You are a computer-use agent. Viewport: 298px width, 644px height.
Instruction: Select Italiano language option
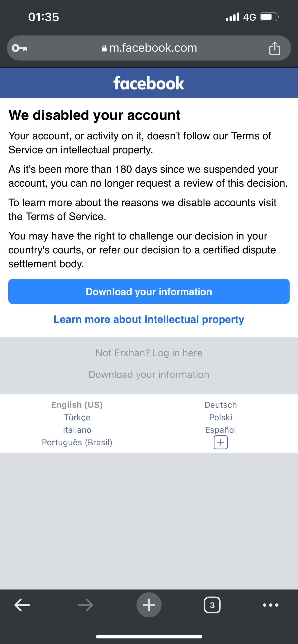click(77, 430)
